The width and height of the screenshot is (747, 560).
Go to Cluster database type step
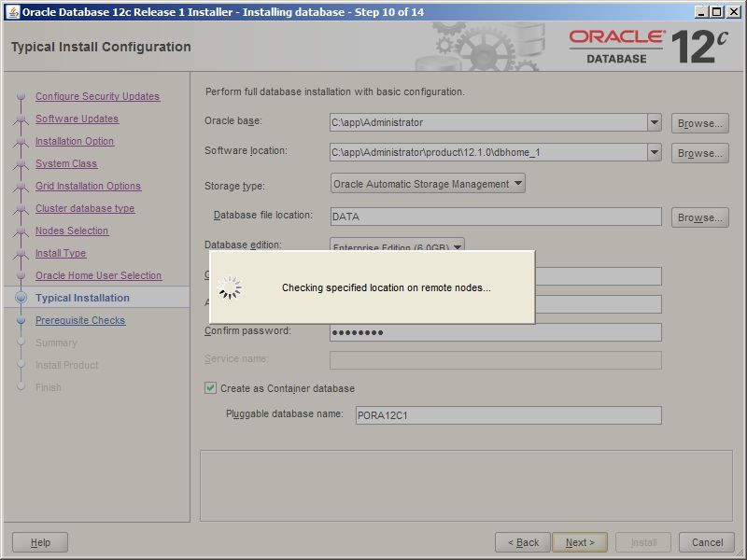point(85,208)
